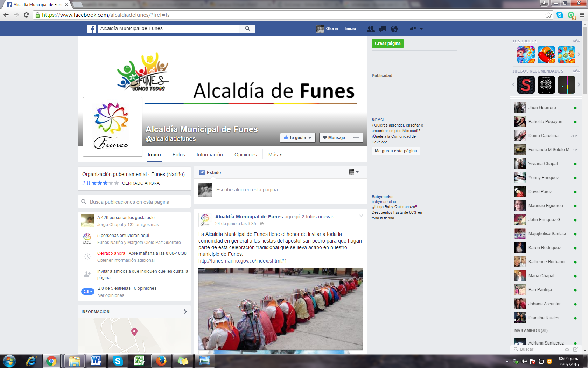Click the Windows Start button
Viewport: 588px width, 368px height.
coord(9,361)
